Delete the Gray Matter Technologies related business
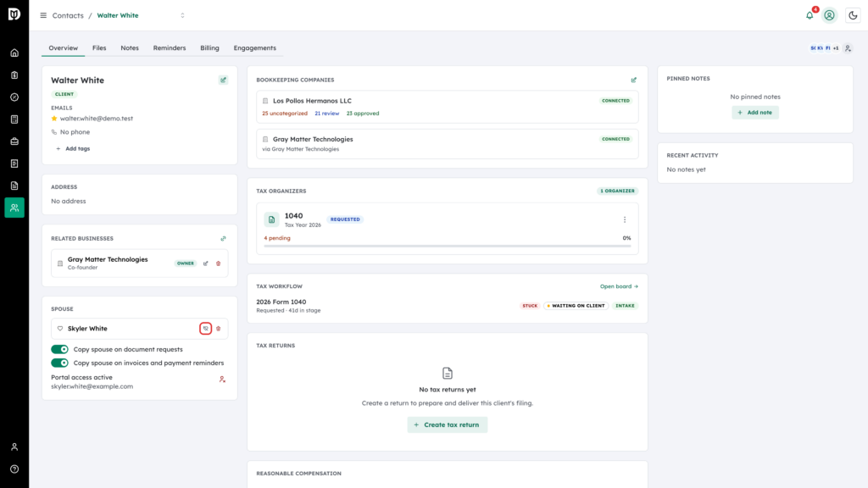The height and width of the screenshot is (488, 868). (218, 263)
